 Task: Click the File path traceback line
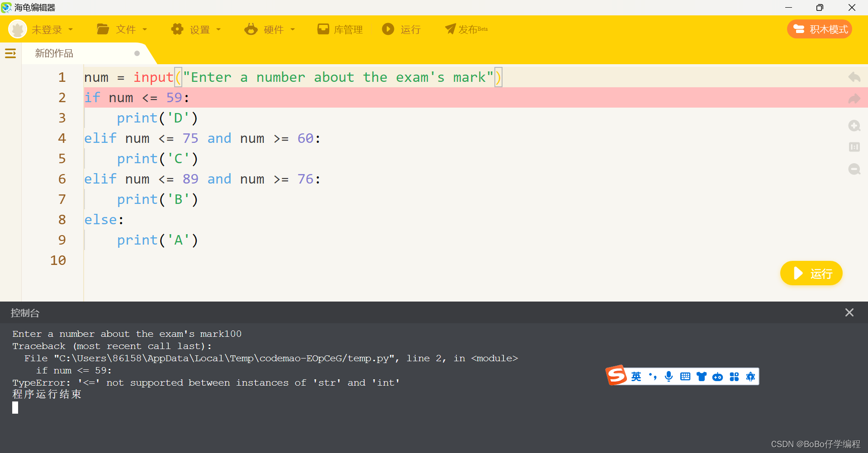click(271, 358)
